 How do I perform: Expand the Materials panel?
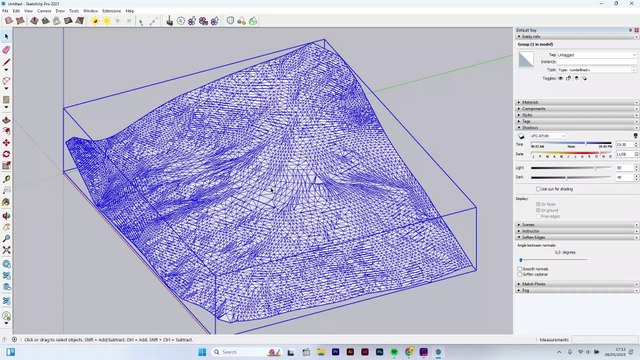click(x=576, y=102)
